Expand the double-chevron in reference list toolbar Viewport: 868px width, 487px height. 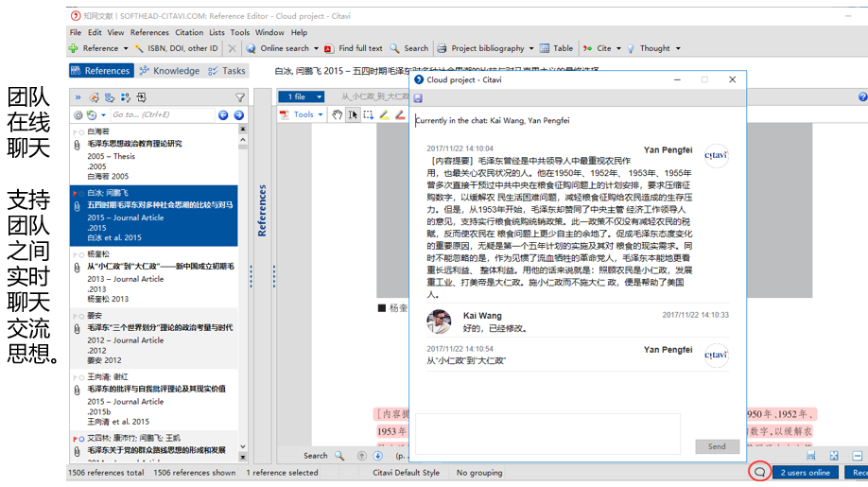pos(78,97)
